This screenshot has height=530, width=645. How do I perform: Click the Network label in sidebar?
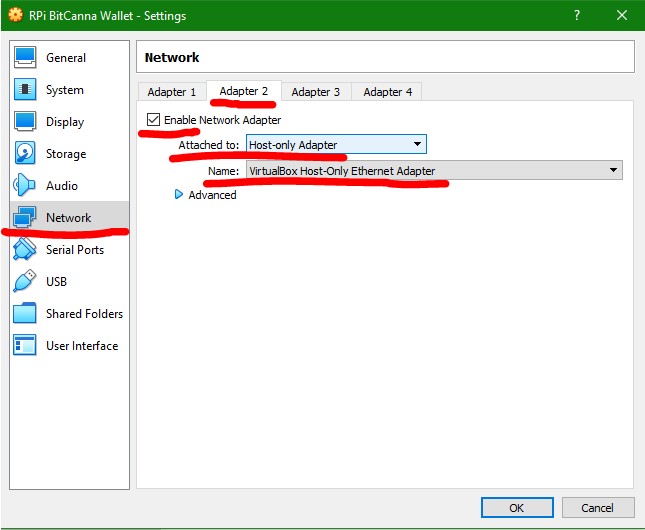[x=68, y=217]
